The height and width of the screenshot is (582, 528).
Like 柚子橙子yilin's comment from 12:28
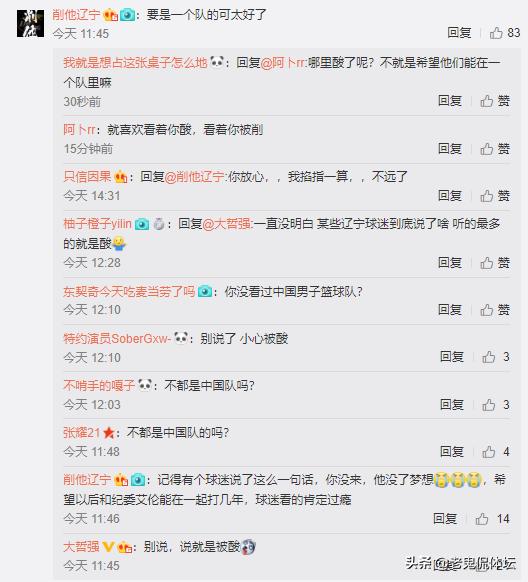pos(487,263)
